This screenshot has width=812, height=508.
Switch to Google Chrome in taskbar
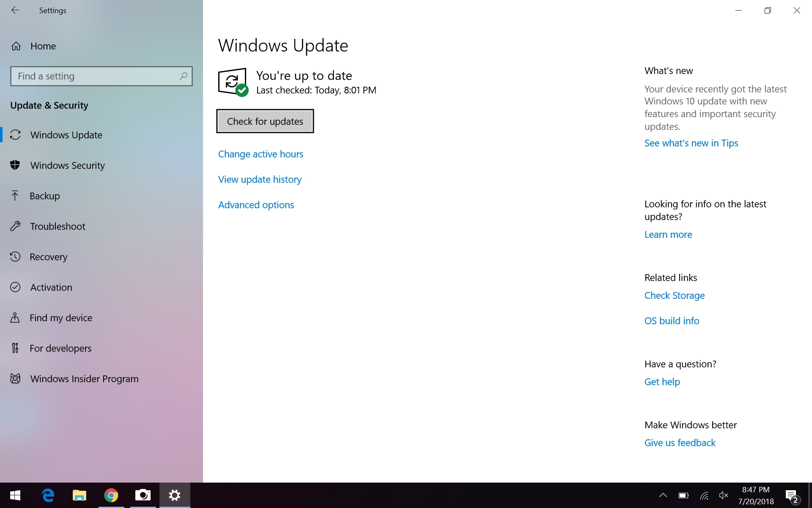111,495
